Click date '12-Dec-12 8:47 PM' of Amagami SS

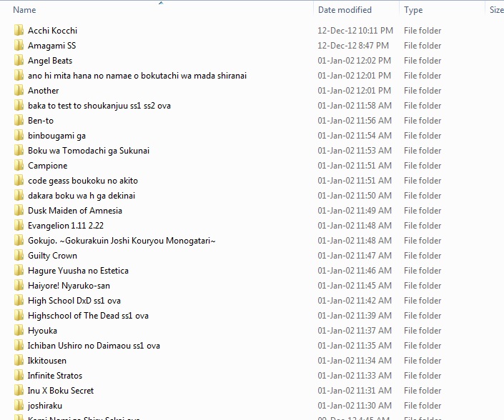tap(353, 46)
